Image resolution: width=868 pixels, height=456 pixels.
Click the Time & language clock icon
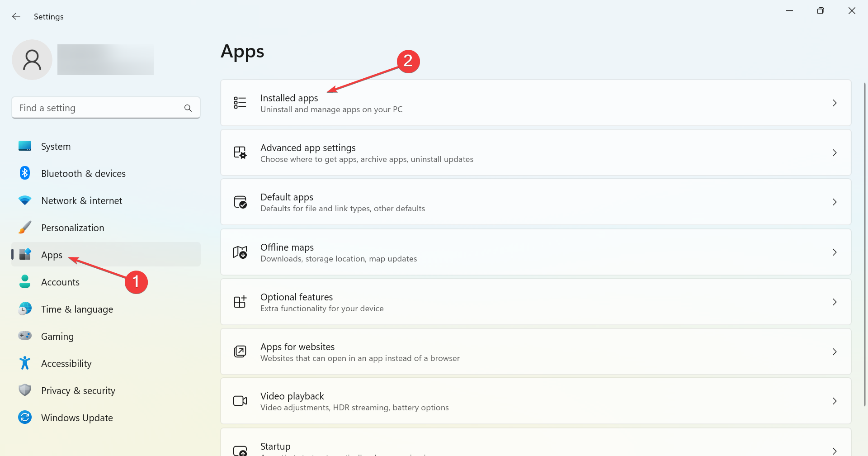25,309
